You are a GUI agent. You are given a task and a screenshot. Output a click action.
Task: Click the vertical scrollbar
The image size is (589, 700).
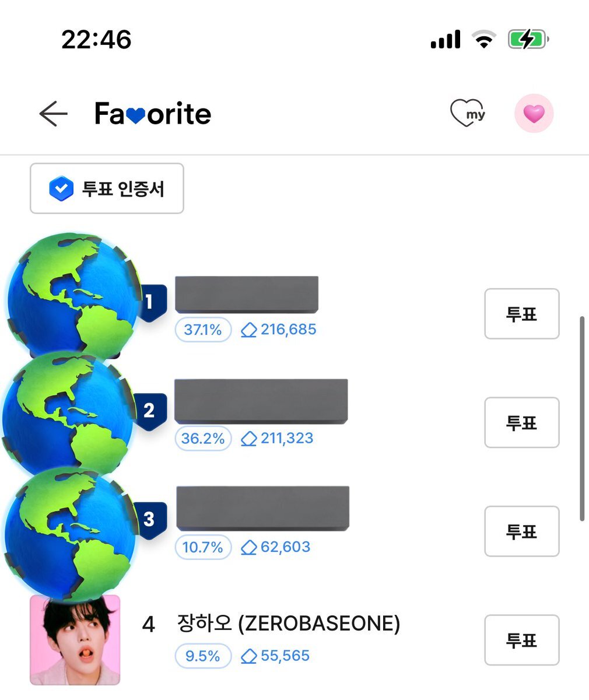(x=581, y=418)
